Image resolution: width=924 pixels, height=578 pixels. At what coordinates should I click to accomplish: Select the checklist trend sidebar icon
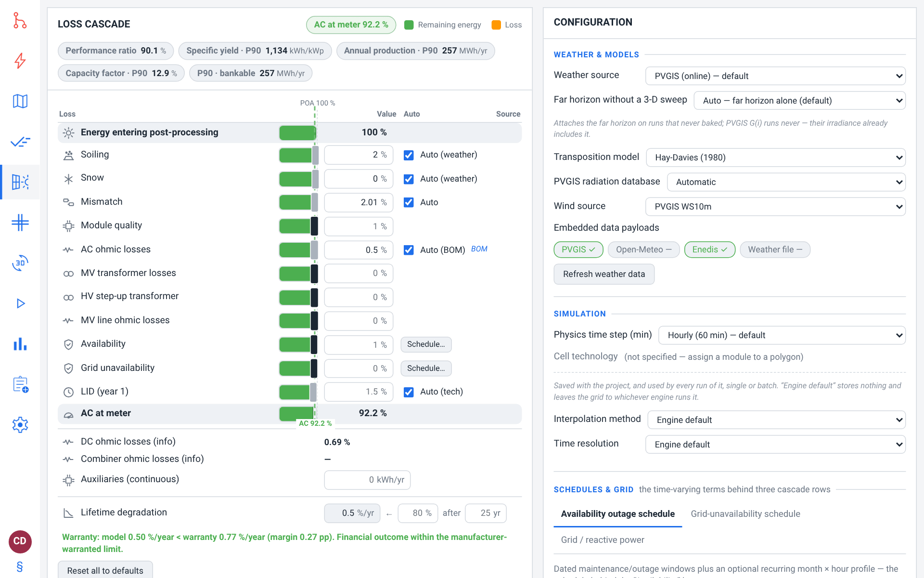pyautogui.click(x=20, y=142)
